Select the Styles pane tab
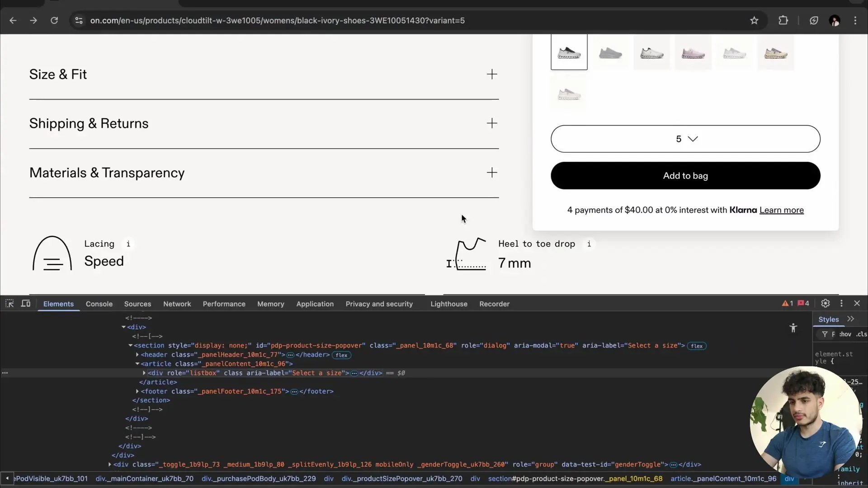Image resolution: width=868 pixels, height=488 pixels. [x=828, y=319]
